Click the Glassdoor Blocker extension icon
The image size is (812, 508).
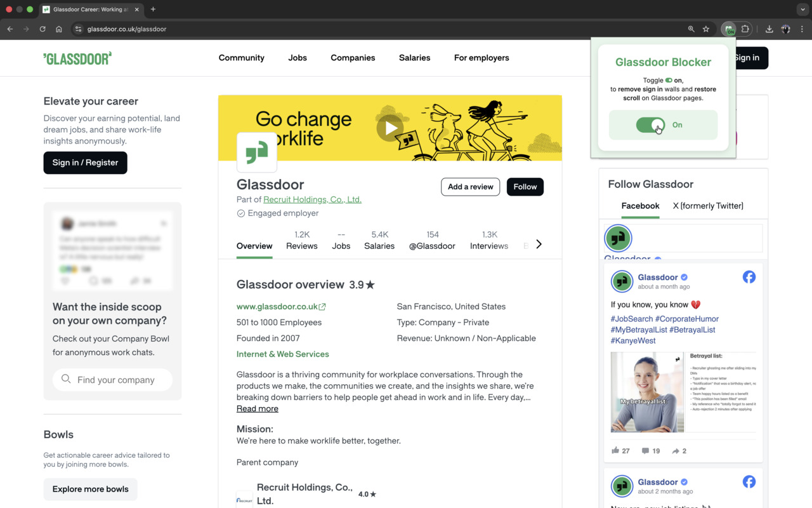(729, 29)
